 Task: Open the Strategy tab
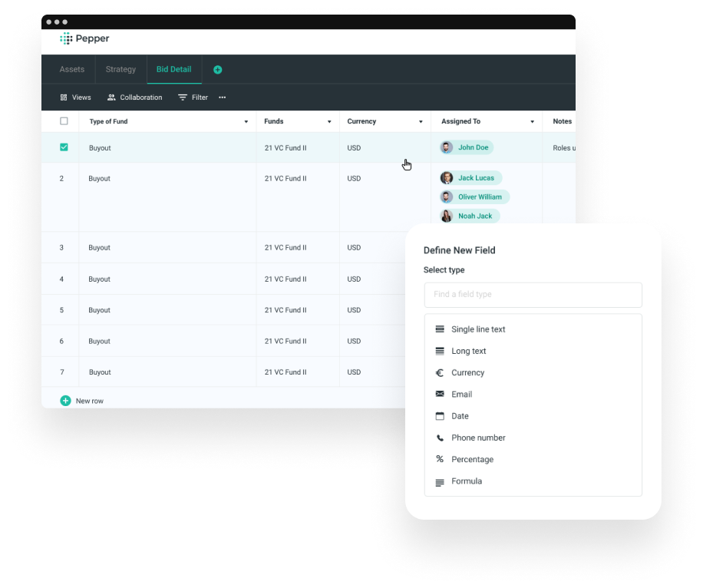pos(120,69)
